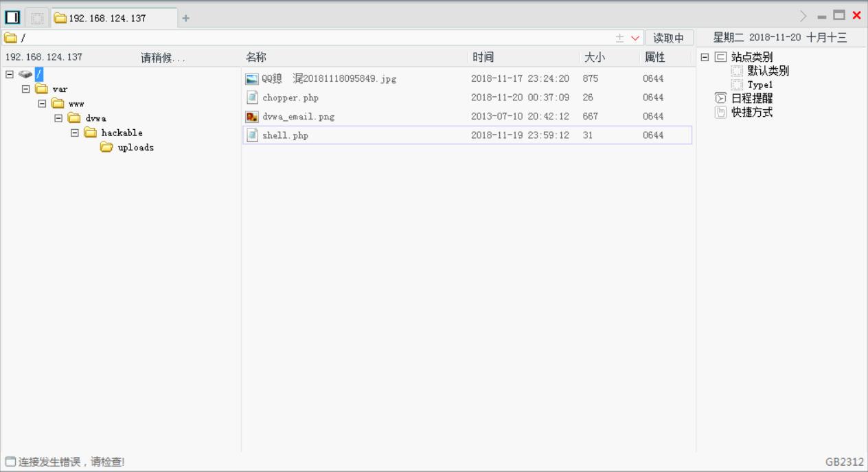868x472 pixels.
Task: Select the var folder in tree
Action: click(x=60, y=89)
